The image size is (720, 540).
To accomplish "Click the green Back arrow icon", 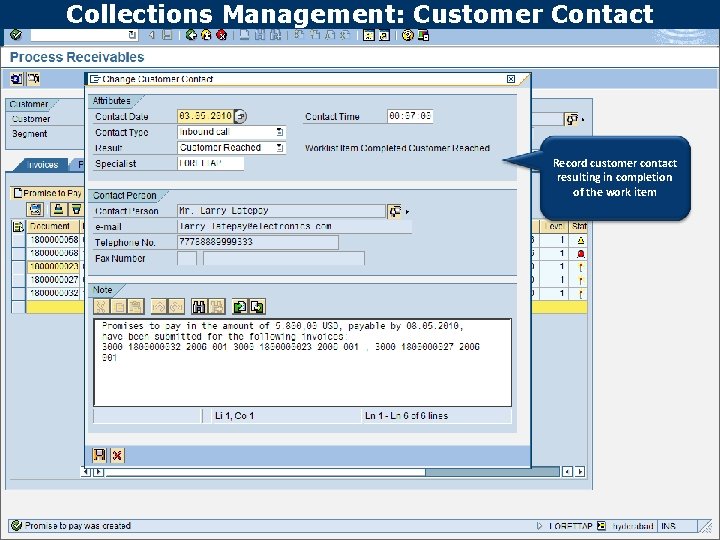I will coord(191,35).
